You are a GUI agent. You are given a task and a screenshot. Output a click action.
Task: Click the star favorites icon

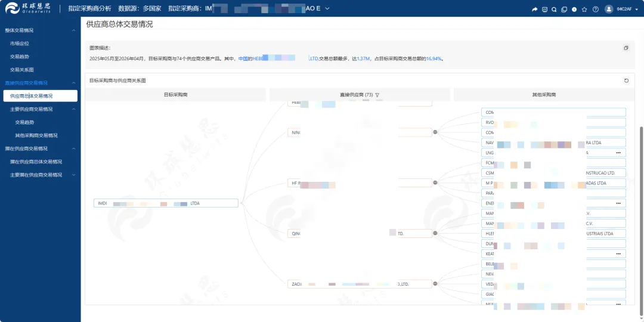584,9
